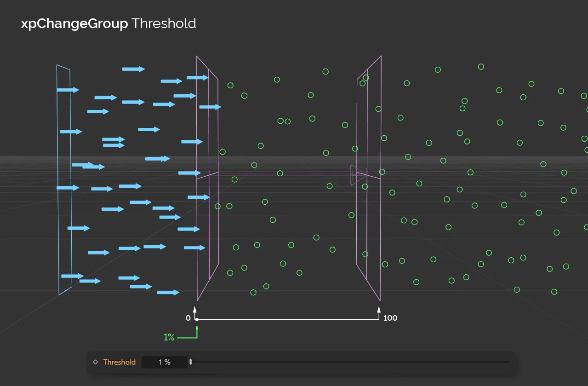Click inside the 1 % value field

click(164, 362)
